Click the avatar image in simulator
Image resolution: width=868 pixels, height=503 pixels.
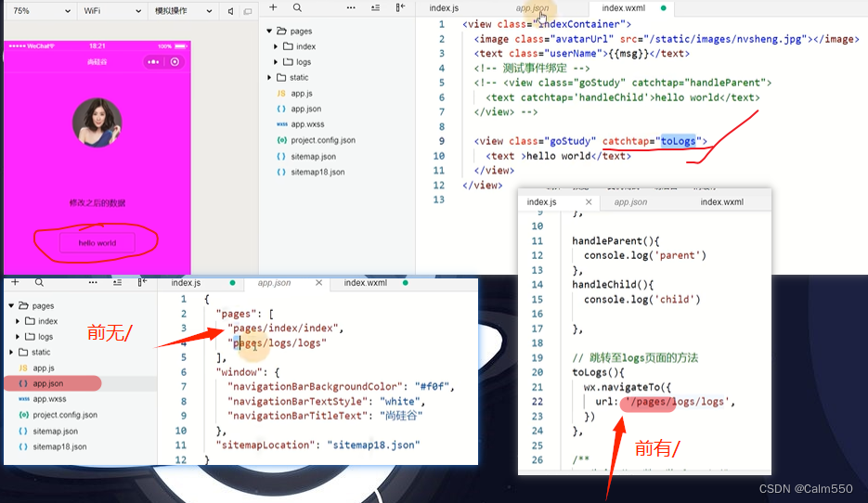coord(97,123)
